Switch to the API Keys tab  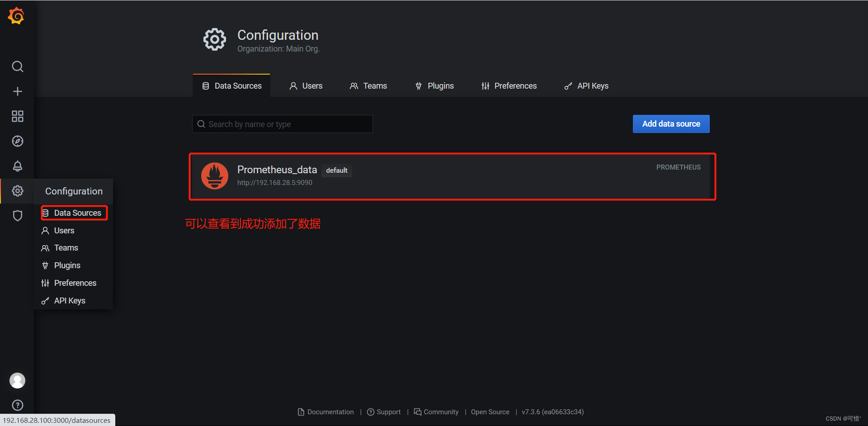point(586,86)
